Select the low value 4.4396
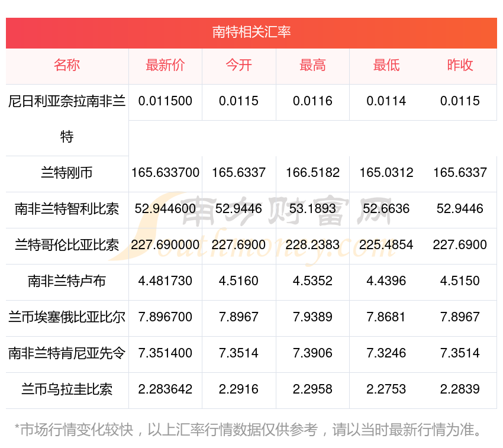This screenshot has width=503, height=448. coord(386,281)
